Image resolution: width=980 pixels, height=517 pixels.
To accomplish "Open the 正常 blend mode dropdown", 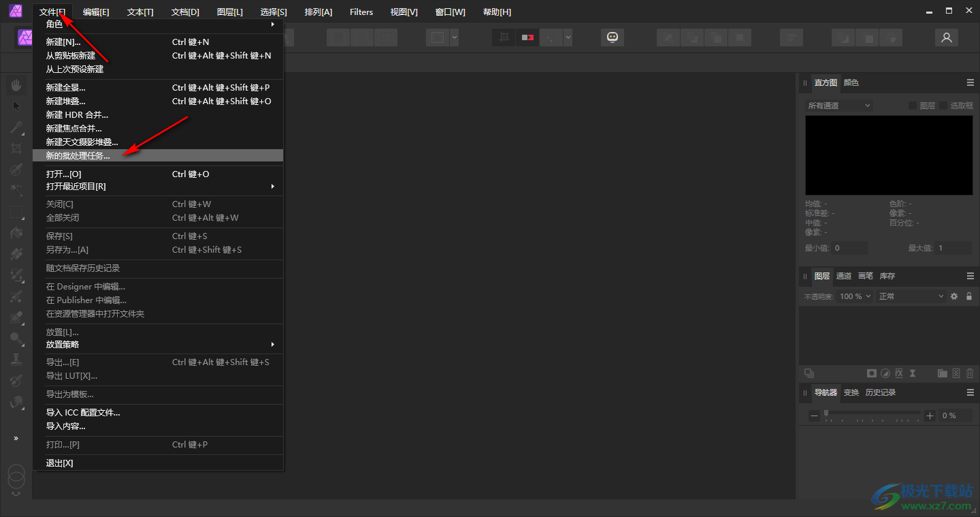I will 911,296.
